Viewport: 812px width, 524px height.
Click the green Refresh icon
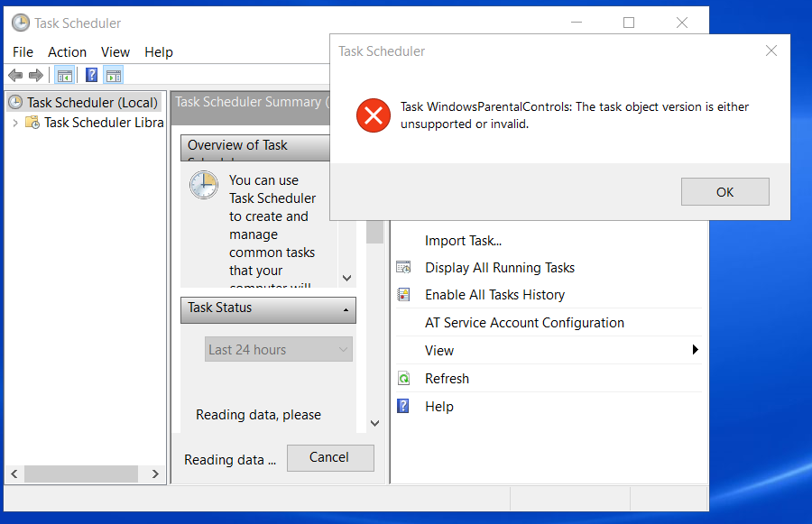[403, 379]
